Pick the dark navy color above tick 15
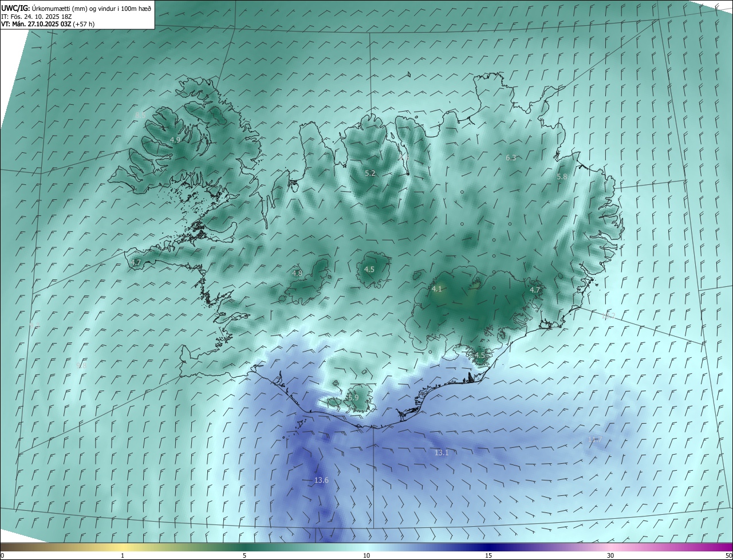733x560 pixels. pyautogui.click(x=488, y=547)
